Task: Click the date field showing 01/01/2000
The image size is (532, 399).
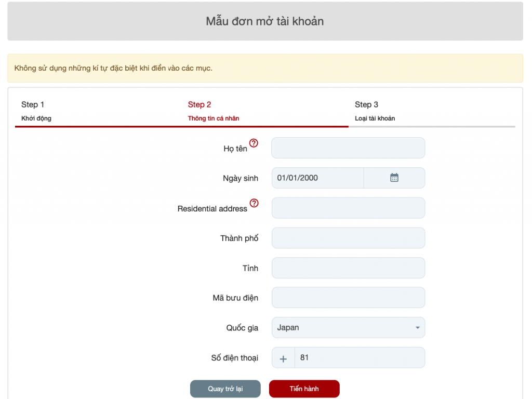Action: point(317,178)
